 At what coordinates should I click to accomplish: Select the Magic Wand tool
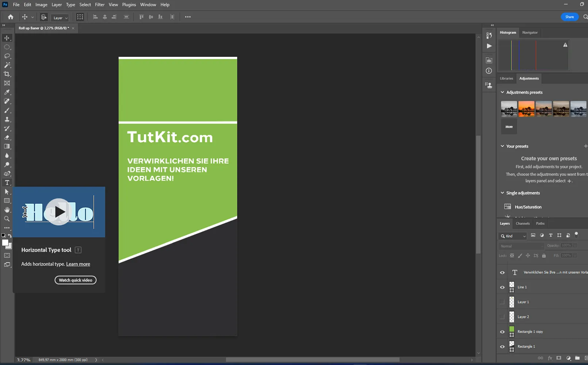pyautogui.click(x=7, y=65)
